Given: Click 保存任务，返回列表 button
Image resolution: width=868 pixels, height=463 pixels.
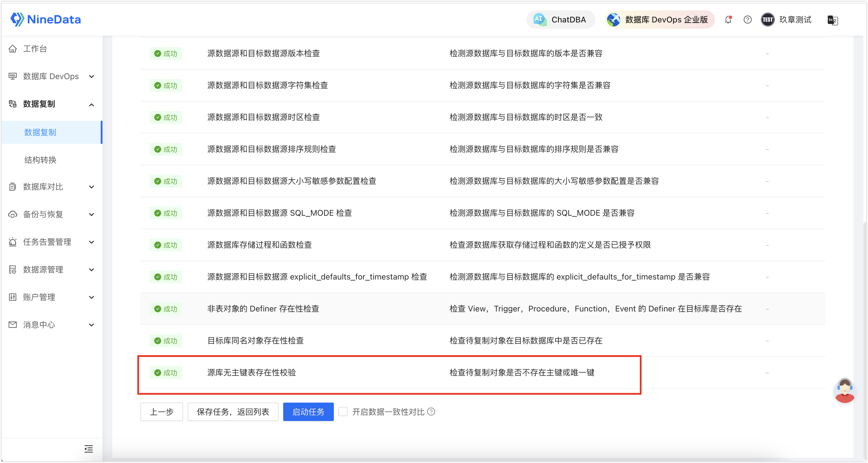Looking at the screenshot, I should [x=233, y=412].
